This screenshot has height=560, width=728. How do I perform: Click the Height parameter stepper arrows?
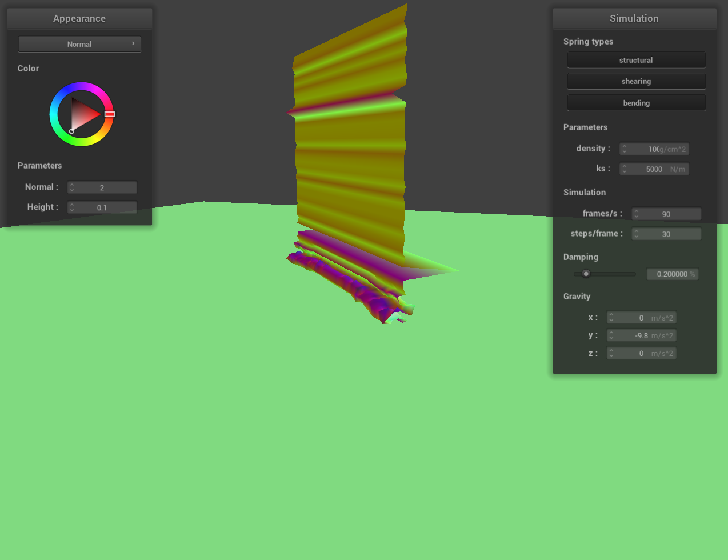pyautogui.click(x=72, y=207)
